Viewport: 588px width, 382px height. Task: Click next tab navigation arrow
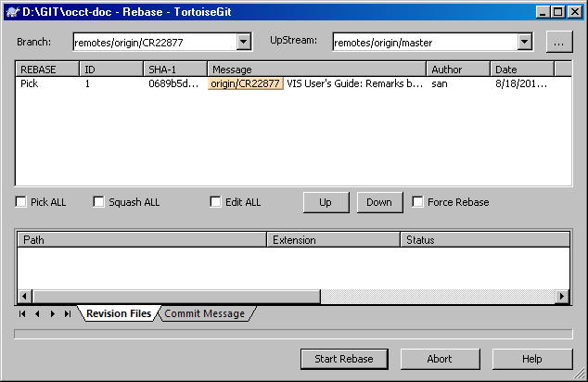click(53, 313)
